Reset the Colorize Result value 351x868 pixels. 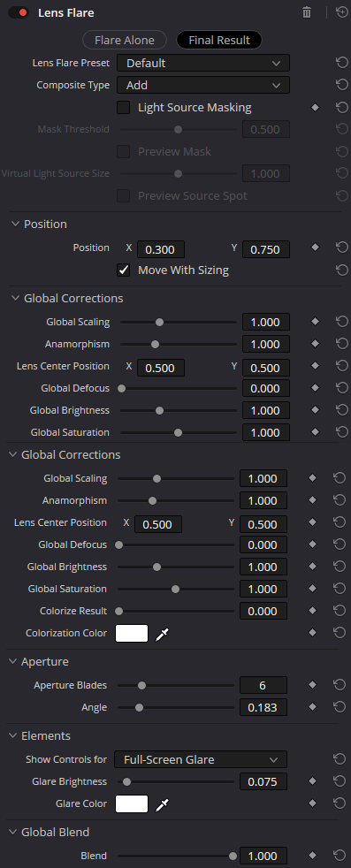click(339, 611)
